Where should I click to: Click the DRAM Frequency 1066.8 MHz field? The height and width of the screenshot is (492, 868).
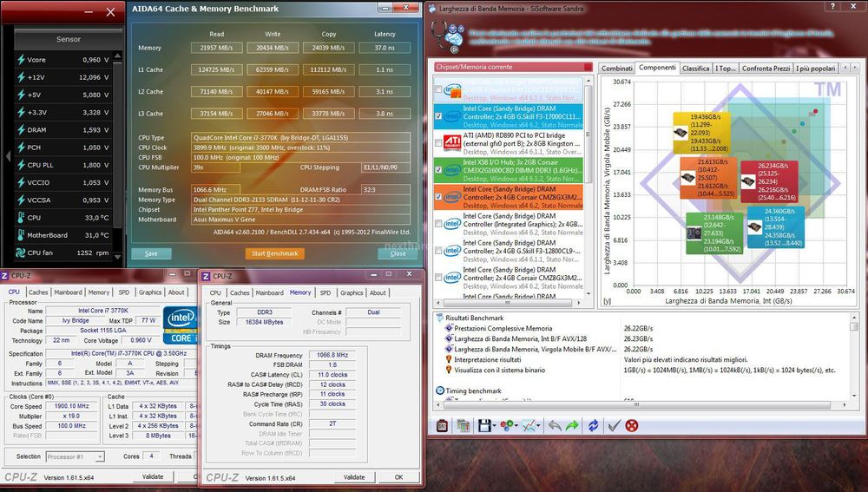point(332,355)
